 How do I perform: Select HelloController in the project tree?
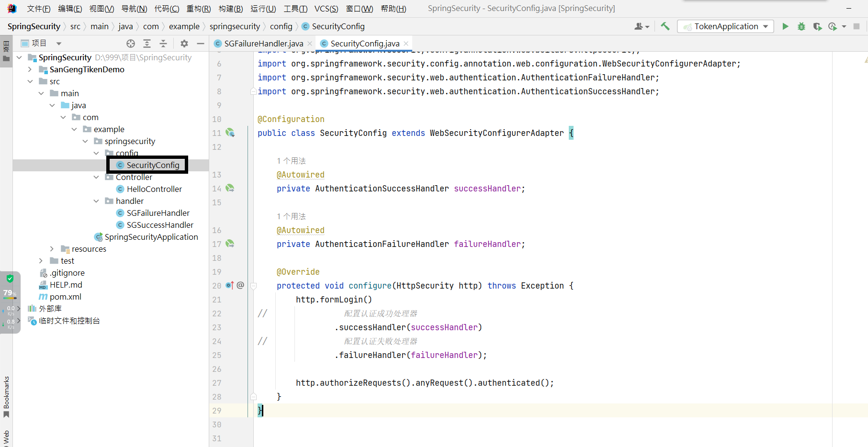tap(154, 189)
